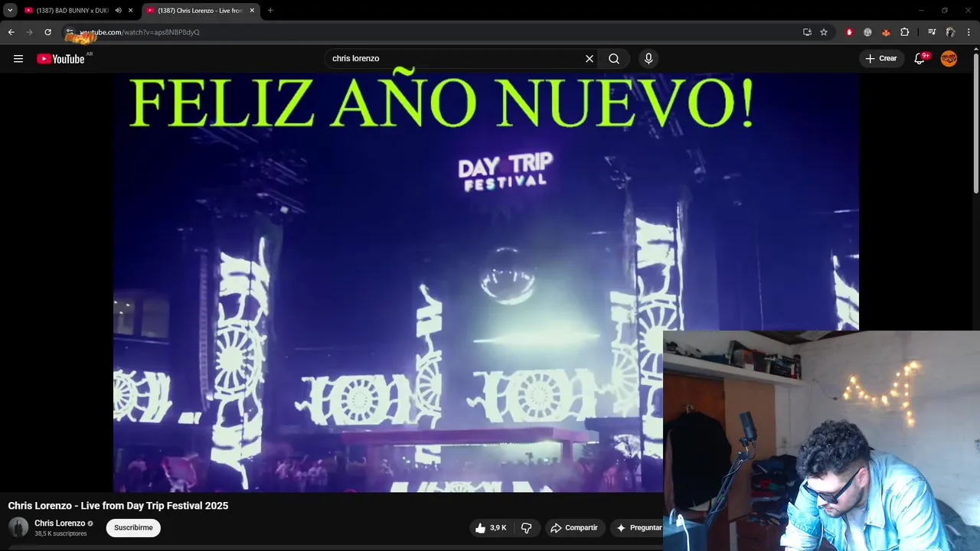
Task: Open the extensions puzzle menu
Action: 905,32
